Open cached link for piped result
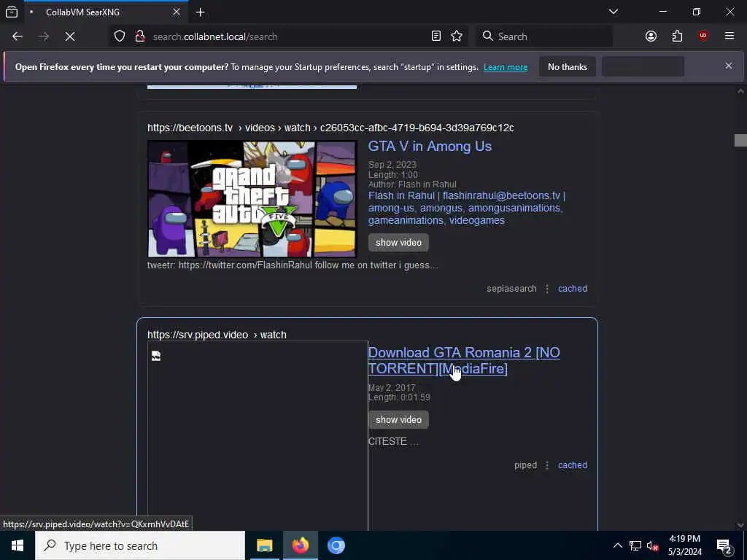Screen dimensions: 747x560 pos(573,465)
